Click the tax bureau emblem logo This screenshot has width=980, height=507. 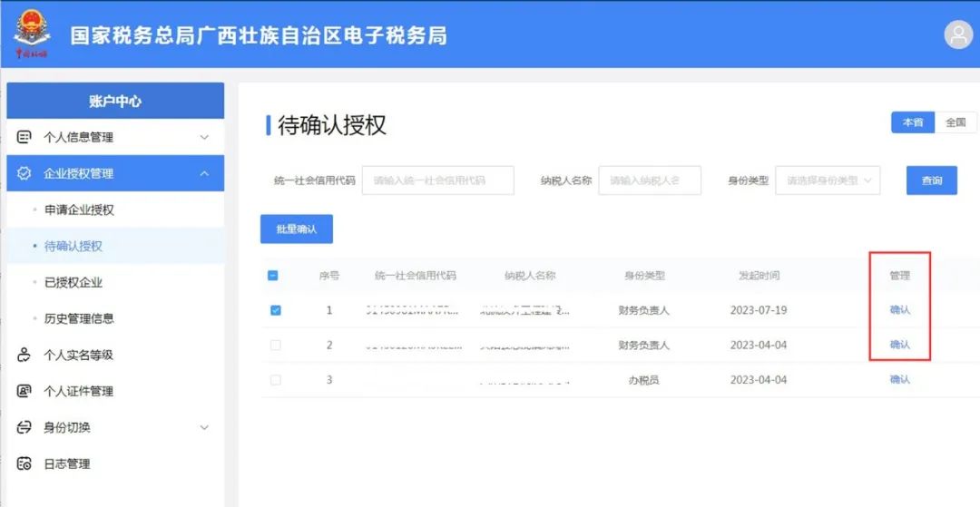(x=32, y=34)
